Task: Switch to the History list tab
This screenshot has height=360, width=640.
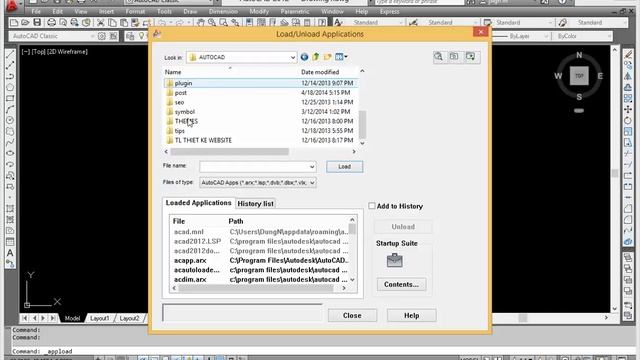Action: click(256, 204)
